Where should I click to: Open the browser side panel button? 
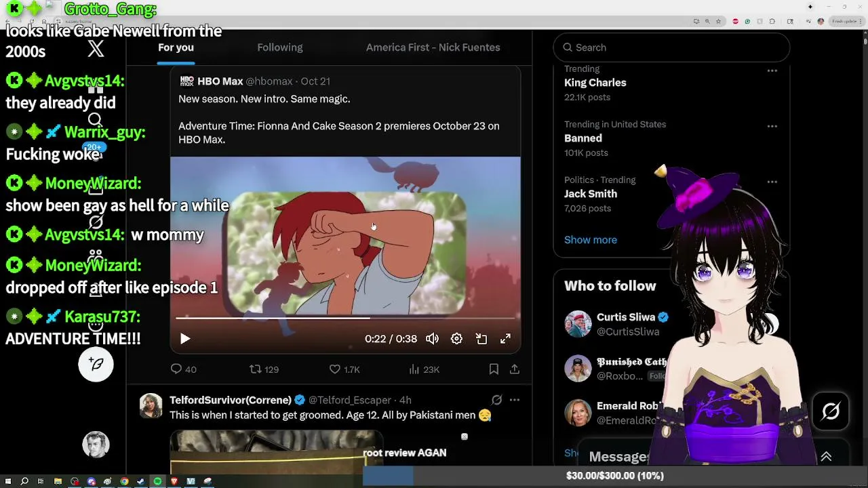pos(790,22)
